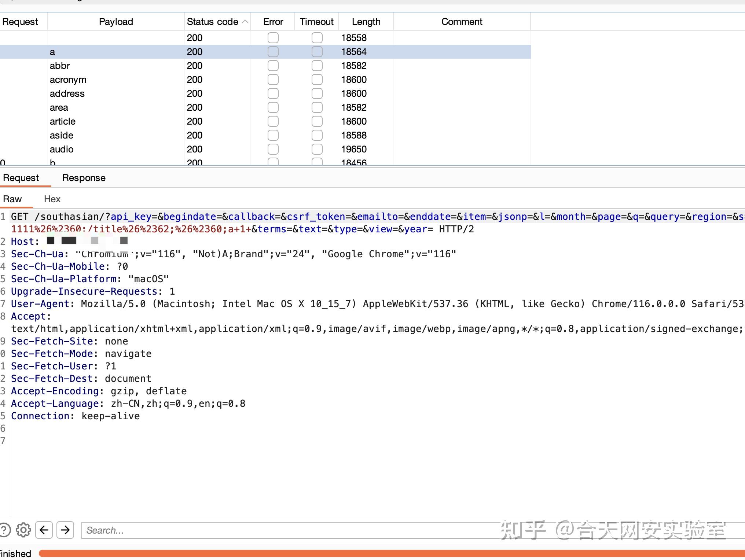Open the help icon at bottom left
Screen dimensions: 745x560
4,530
